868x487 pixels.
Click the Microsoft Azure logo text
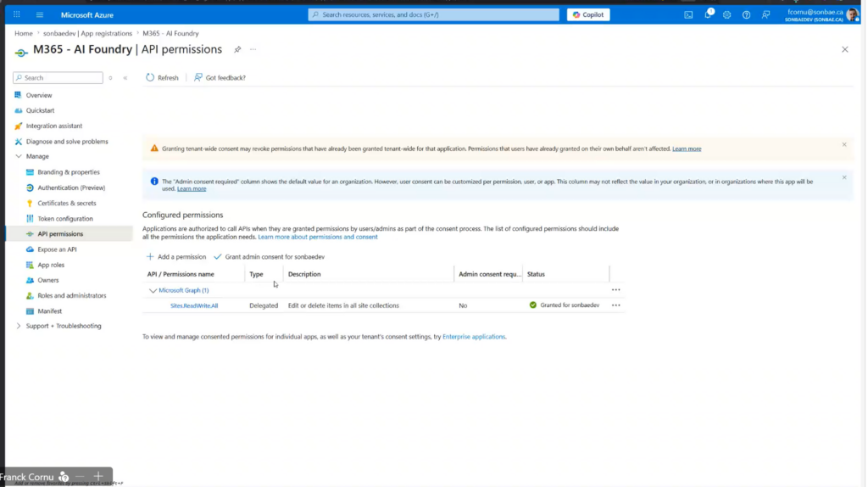pos(87,15)
